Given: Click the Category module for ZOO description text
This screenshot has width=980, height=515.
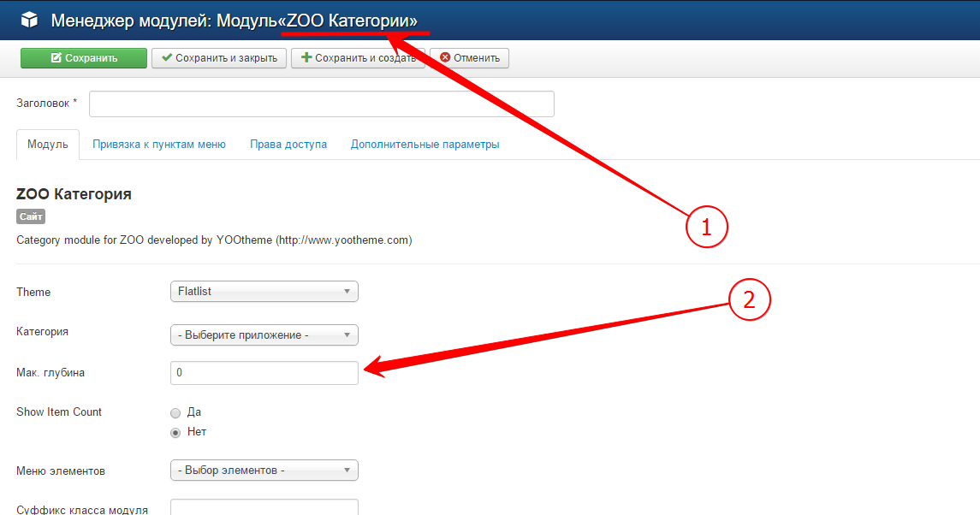Looking at the screenshot, I should pyautogui.click(x=214, y=240).
